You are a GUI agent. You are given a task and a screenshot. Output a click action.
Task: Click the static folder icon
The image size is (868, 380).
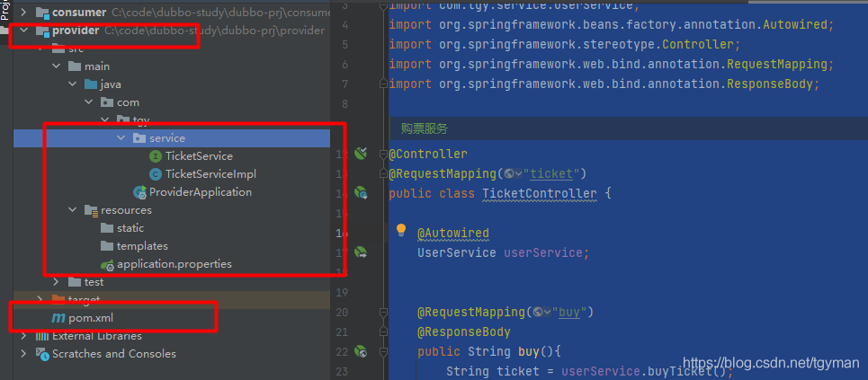(107, 228)
